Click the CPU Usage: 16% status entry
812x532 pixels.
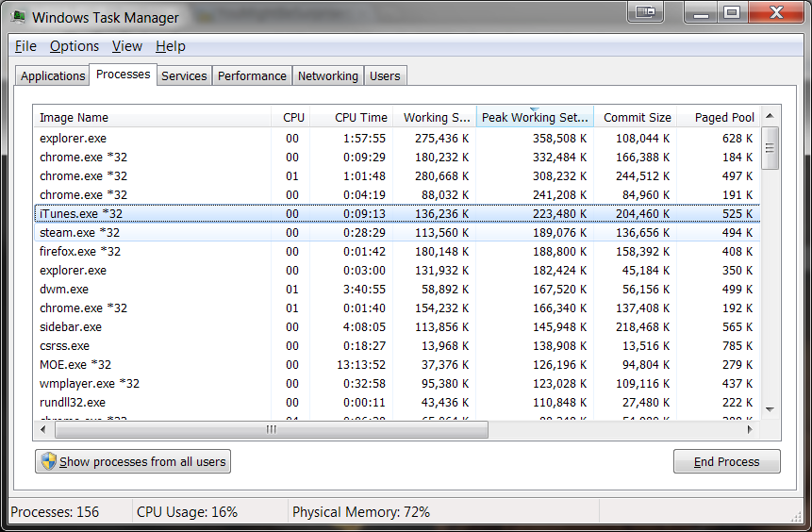tap(187, 512)
